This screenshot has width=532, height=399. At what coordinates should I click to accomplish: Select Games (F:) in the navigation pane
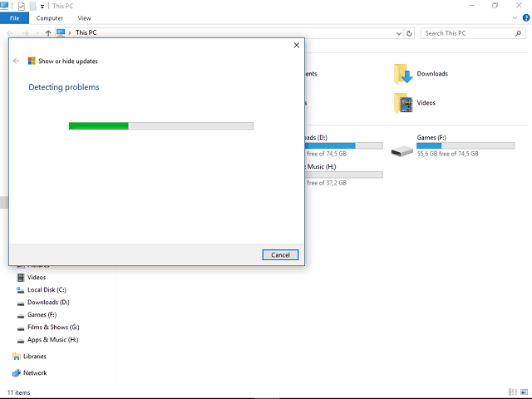[x=42, y=314]
